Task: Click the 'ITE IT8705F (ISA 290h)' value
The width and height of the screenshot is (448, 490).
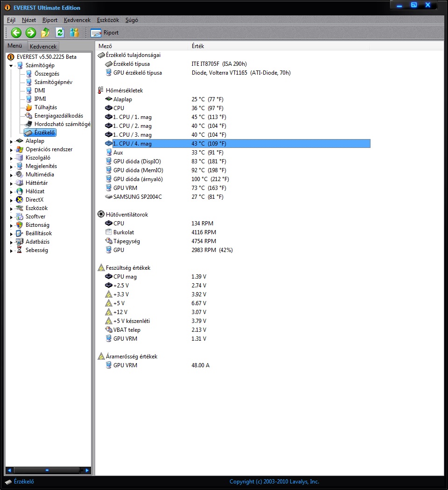Action: pos(219,64)
